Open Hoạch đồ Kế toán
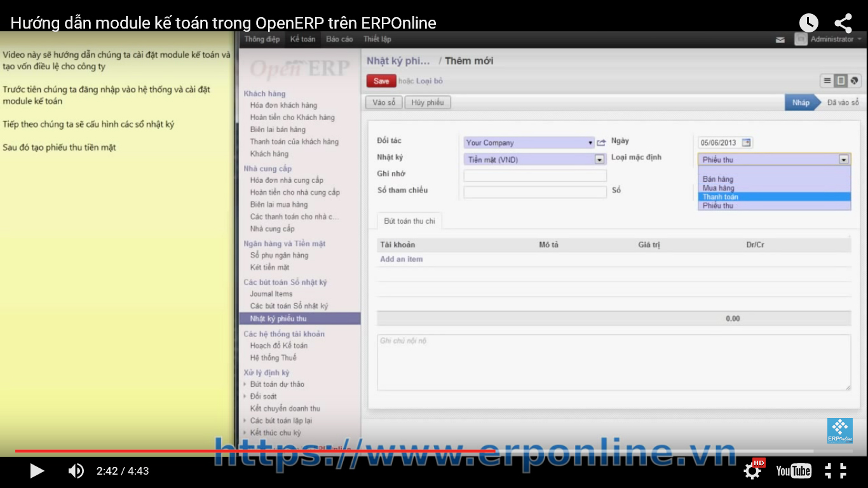The width and height of the screenshot is (868, 488). (279, 346)
